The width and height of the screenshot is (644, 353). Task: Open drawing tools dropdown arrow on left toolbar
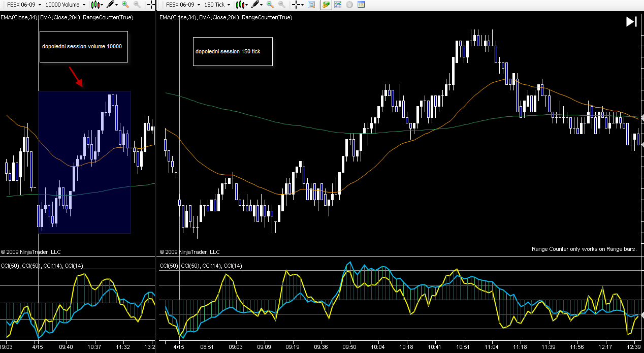[x=117, y=5]
